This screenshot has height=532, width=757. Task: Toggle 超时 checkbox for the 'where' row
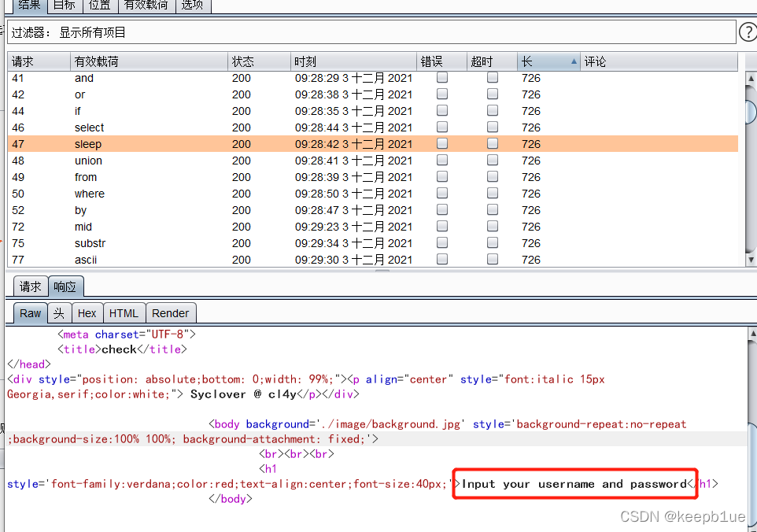[493, 193]
